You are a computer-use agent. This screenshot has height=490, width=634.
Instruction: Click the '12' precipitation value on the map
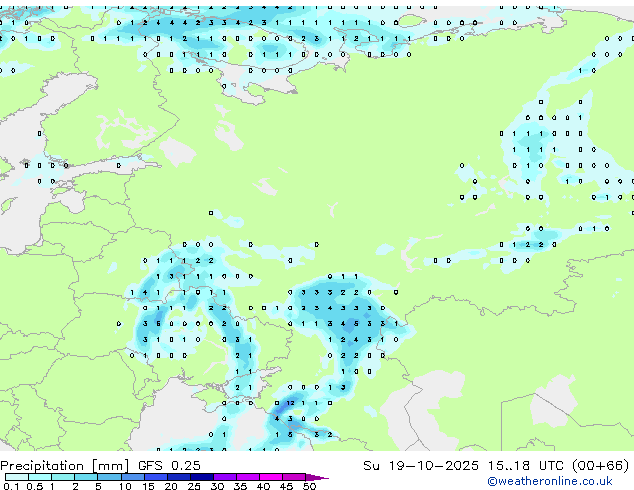click(290, 403)
